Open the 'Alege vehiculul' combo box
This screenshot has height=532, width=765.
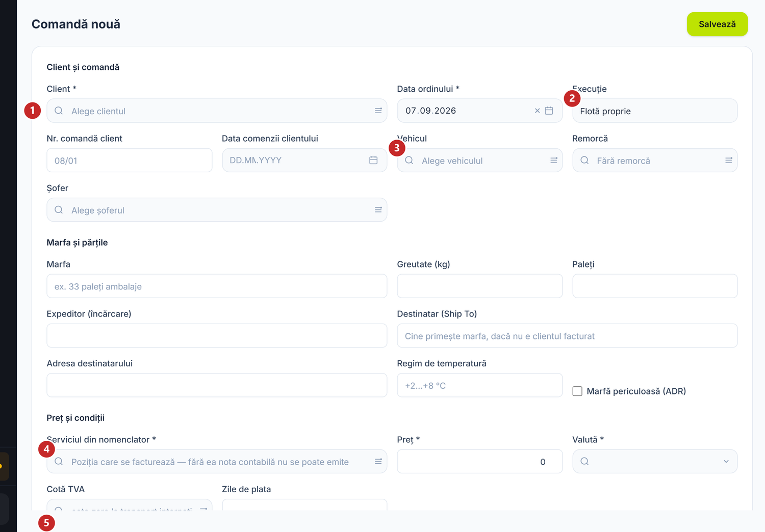coord(479,160)
